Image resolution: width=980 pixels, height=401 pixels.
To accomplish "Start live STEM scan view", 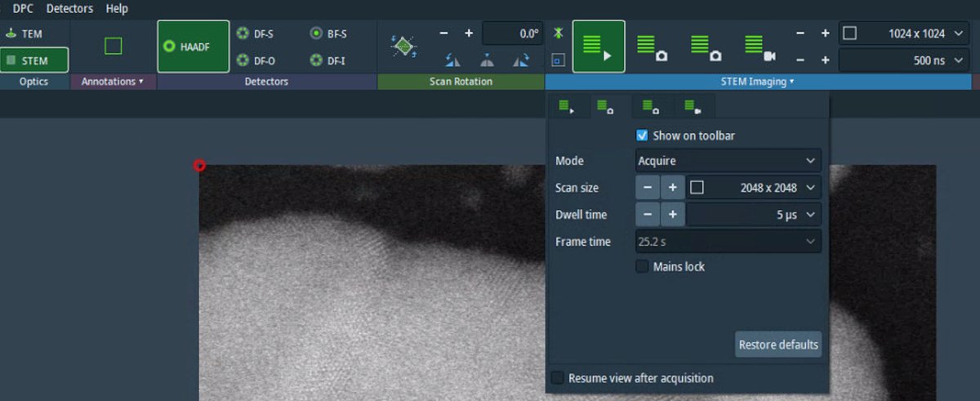I will (599, 47).
